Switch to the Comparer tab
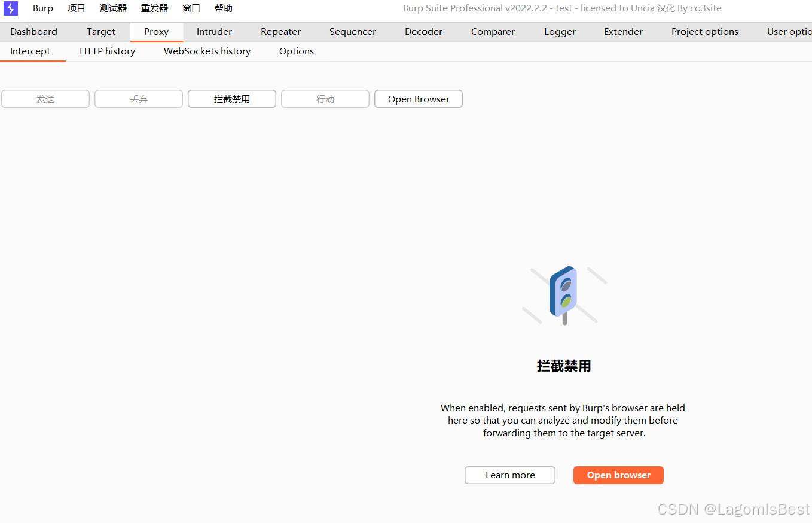The image size is (812, 523). pyautogui.click(x=493, y=32)
